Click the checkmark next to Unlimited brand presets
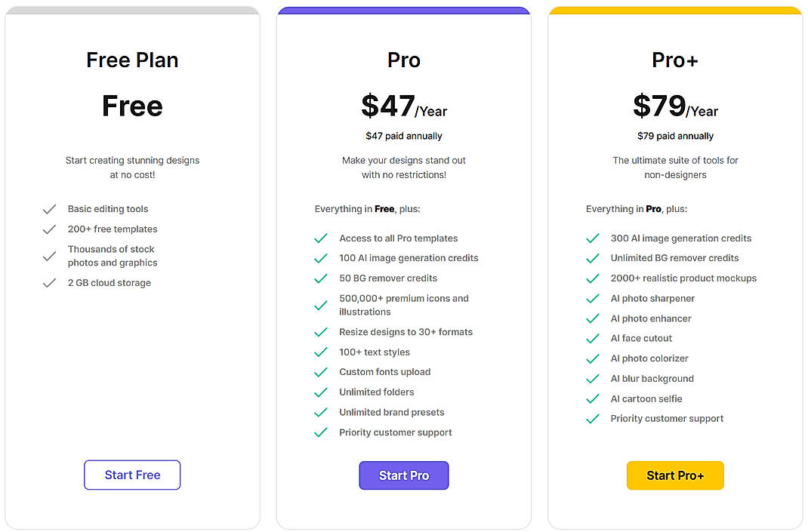This screenshot has height=532, width=808. [321, 412]
